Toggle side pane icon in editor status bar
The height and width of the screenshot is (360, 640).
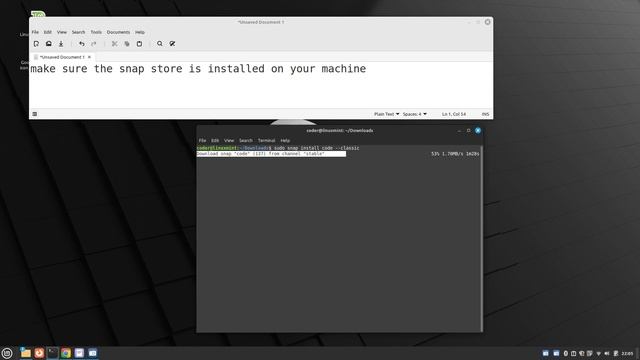coord(35,114)
